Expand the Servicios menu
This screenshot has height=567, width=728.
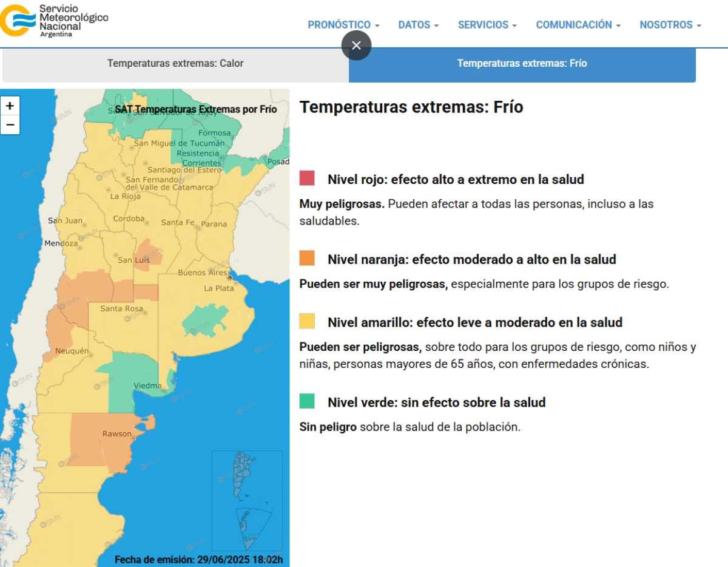(487, 25)
